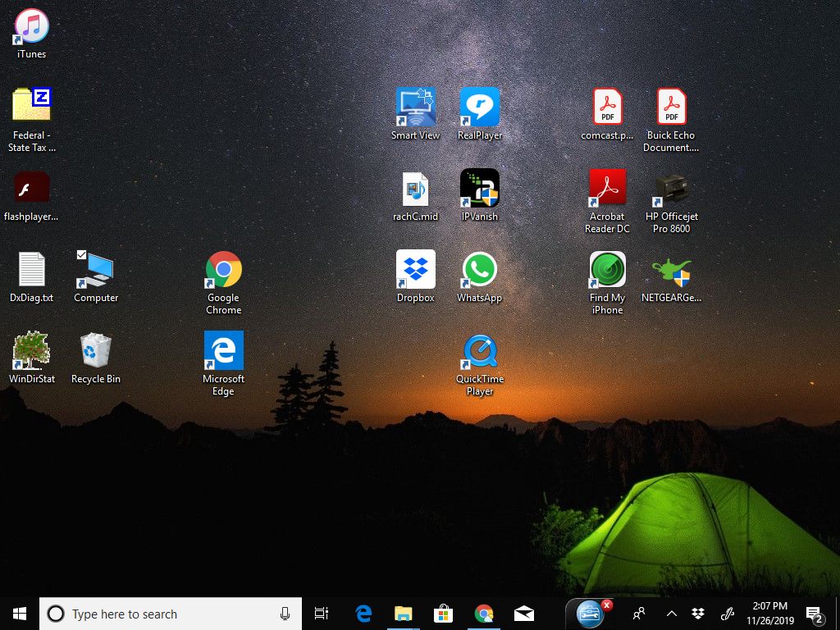The width and height of the screenshot is (840, 630).
Task: Select the Dropbox desktop shortcut
Action: click(x=416, y=270)
